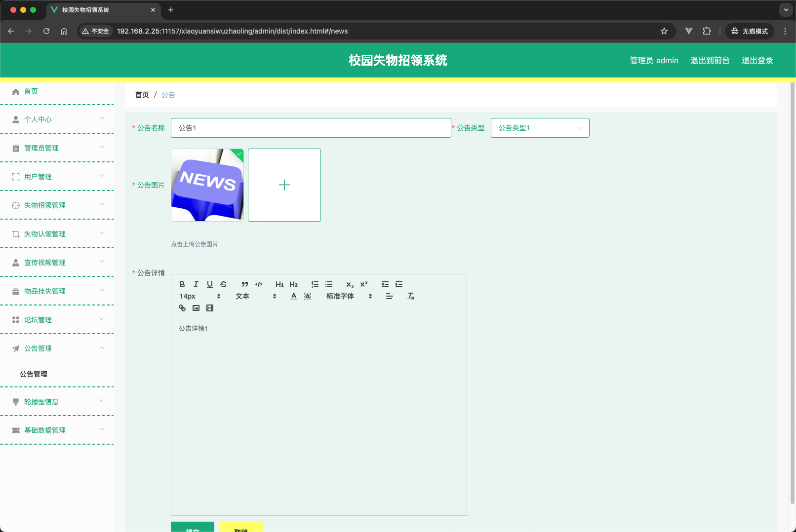Click plus box to upload image
Viewport: 796px width, 532px height.
(284, 185)
